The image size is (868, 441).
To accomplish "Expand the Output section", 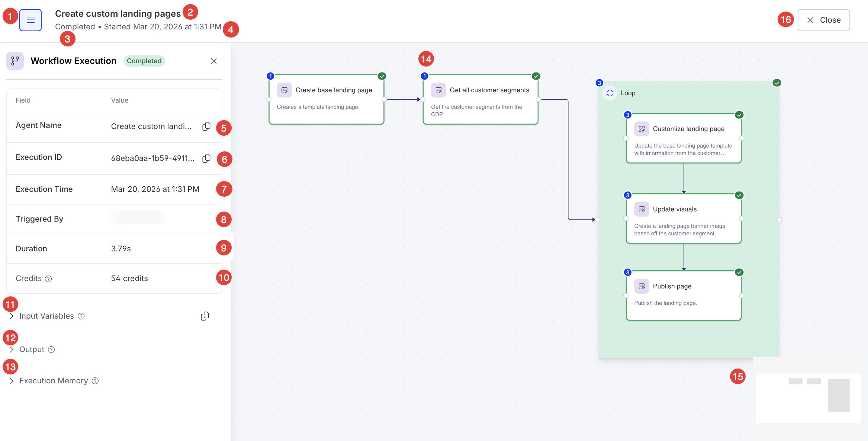I will click(x=11, y=349).
